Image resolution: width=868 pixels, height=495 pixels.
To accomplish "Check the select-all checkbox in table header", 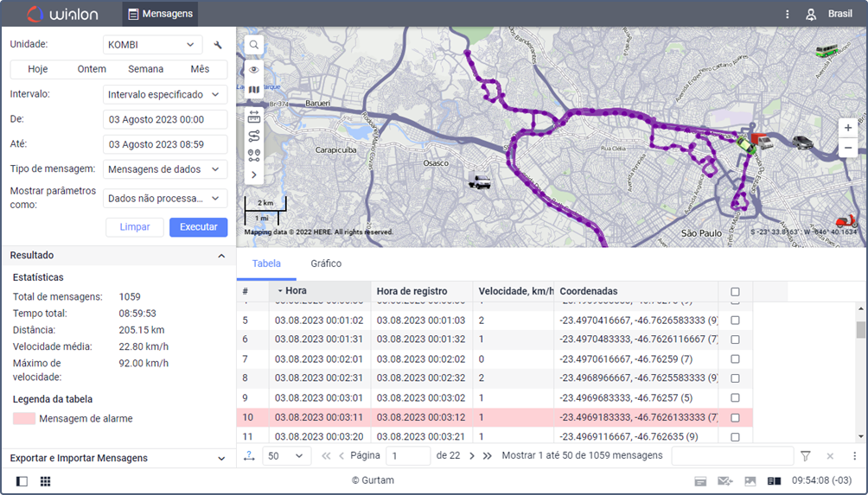I will click(735, 292).
